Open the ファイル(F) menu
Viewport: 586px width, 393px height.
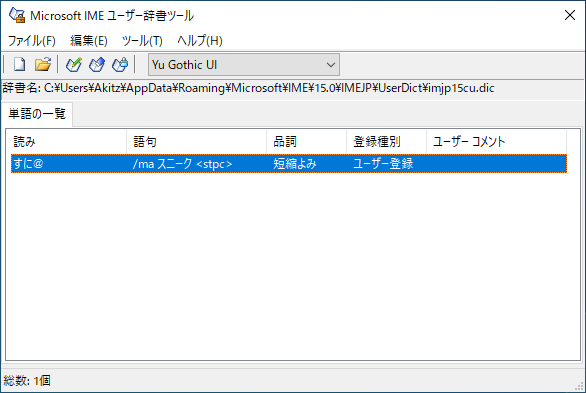tap(32, 40)
